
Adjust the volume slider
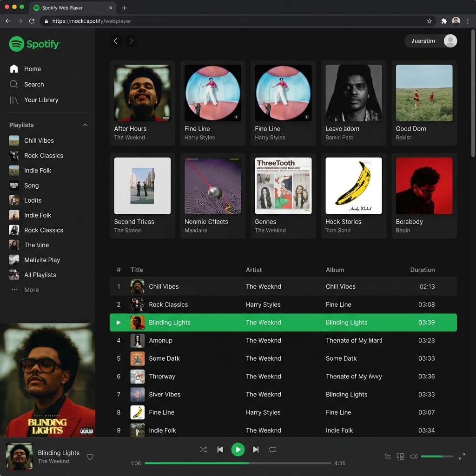coord(437,456)
